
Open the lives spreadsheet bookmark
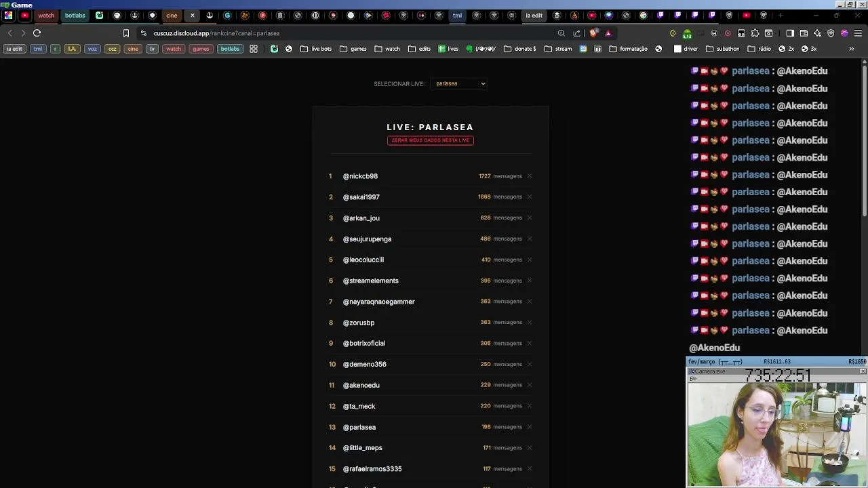[448, 49]
